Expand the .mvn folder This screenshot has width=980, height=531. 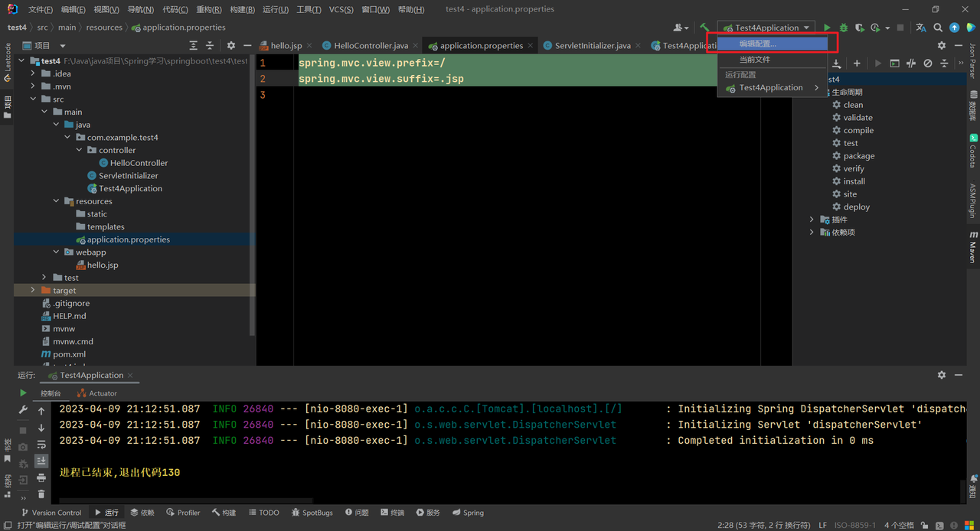pos(34,86)
